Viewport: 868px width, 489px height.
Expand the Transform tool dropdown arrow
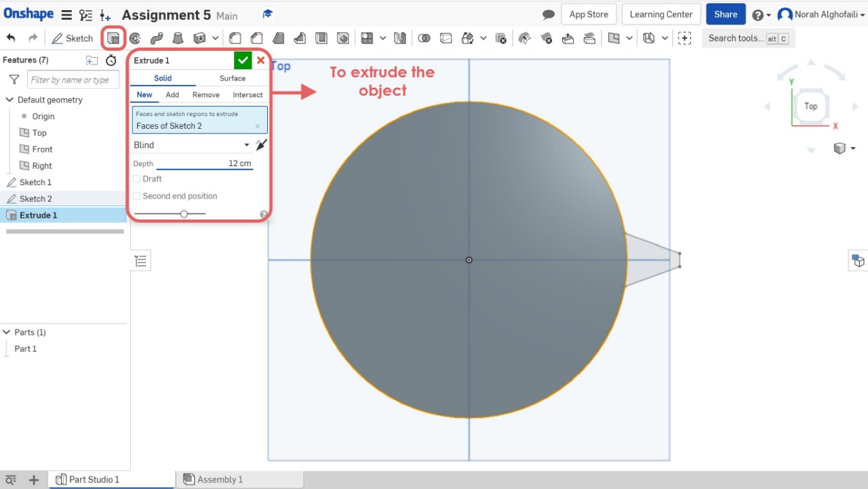tap(484, 38)
